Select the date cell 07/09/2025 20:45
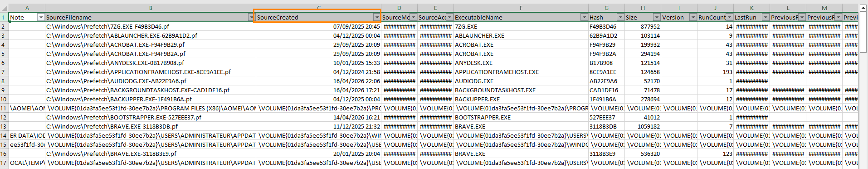 pos(319,26)
